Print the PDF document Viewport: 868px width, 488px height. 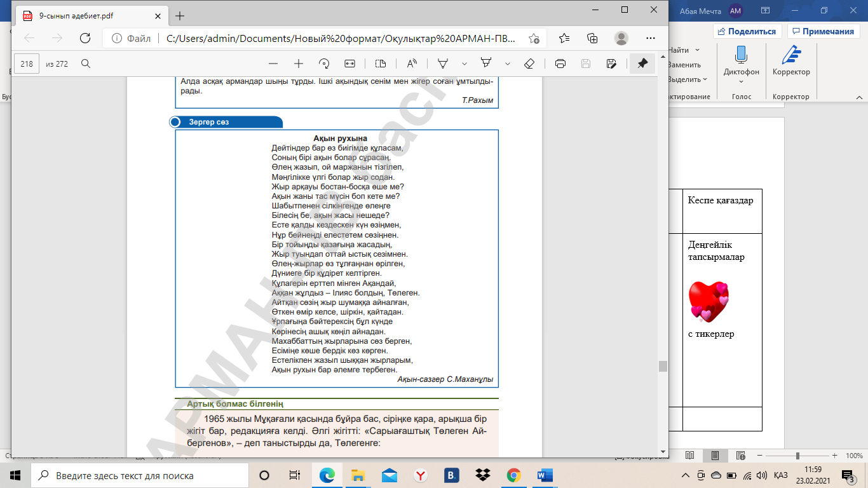560,64
